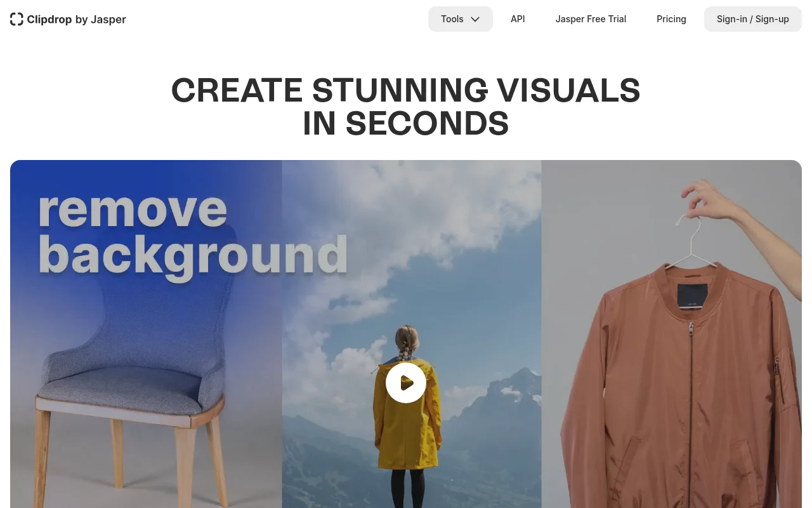Open the Tools dropdown menu
Image resolution: width=812 pixels, height=508 pixels.
(x=452, y=19)
